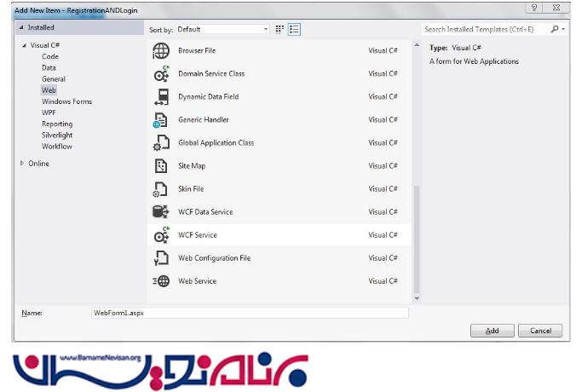The height and width of the screenshot is (392, 576).
Task: Click the Site Map text
Action: click(x=192, y=165)
